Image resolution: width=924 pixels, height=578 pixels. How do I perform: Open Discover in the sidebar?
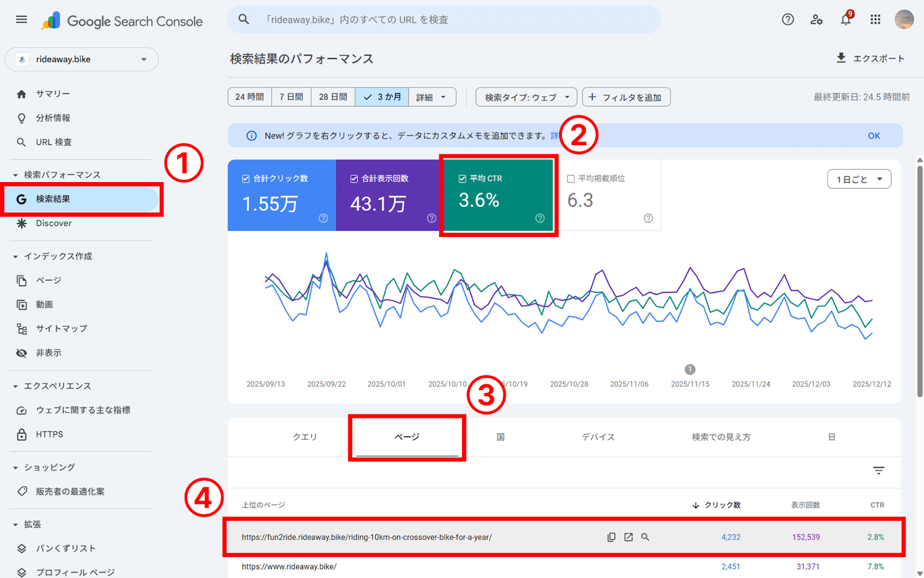[53, 223]
